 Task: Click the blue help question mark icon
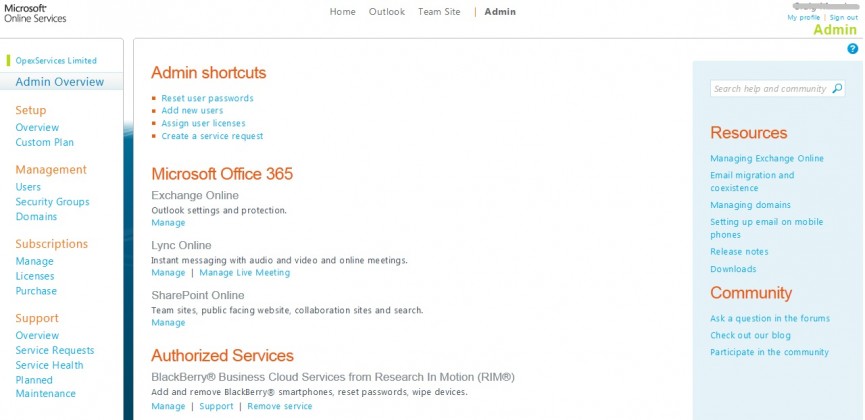(852, 48)
